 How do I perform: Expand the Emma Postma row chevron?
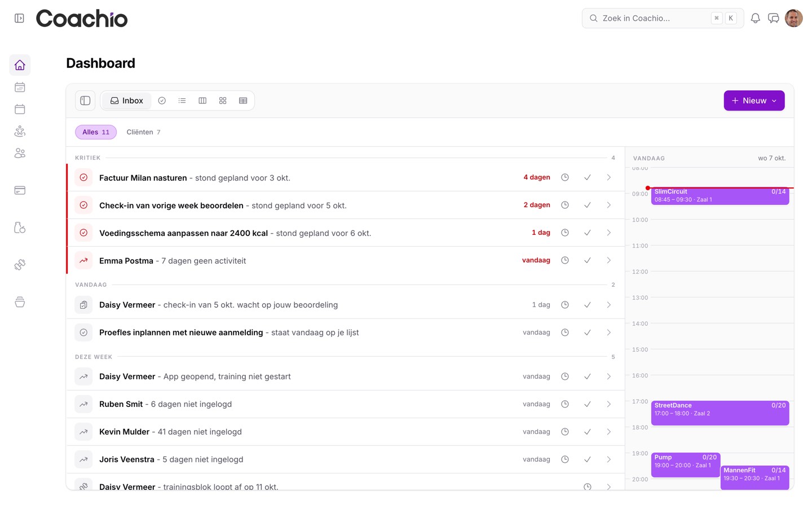[x=609, y=260]
